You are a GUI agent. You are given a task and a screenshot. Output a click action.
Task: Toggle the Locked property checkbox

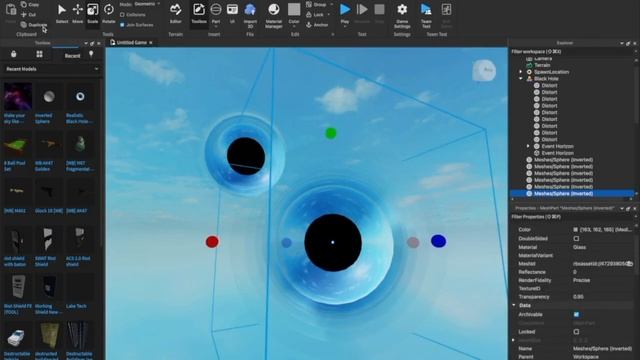[x=576, y=332]
